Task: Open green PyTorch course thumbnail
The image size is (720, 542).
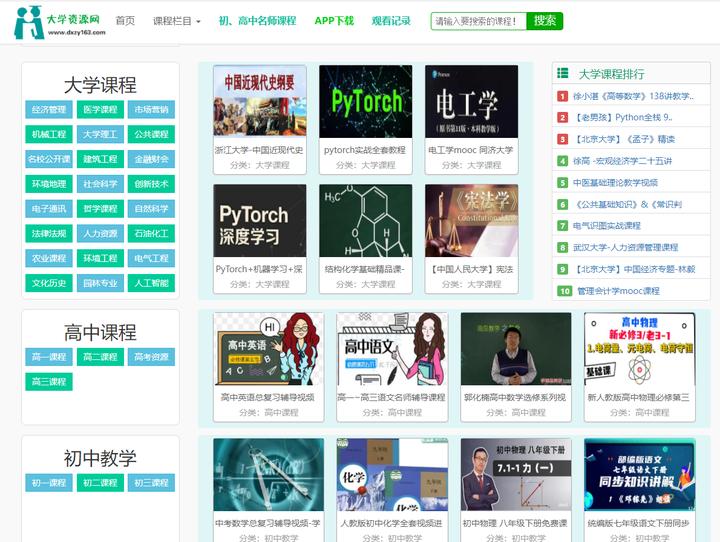Action: click(x=366, y=101)
